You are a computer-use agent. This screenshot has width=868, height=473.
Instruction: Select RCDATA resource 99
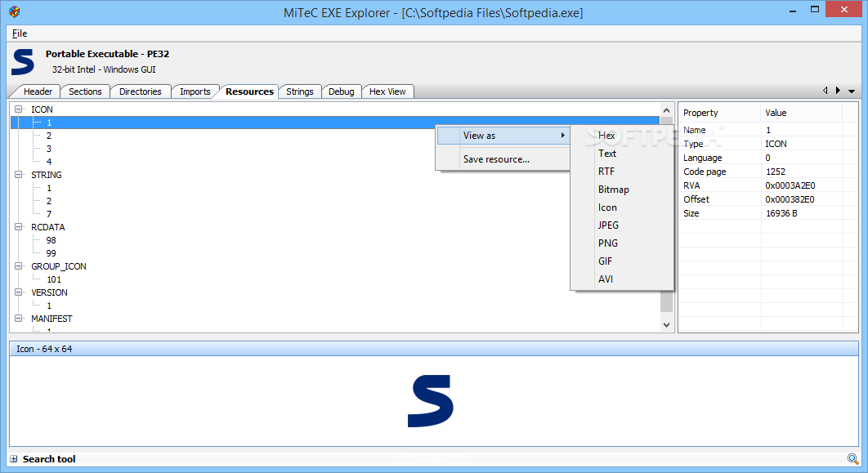[51, 252]
